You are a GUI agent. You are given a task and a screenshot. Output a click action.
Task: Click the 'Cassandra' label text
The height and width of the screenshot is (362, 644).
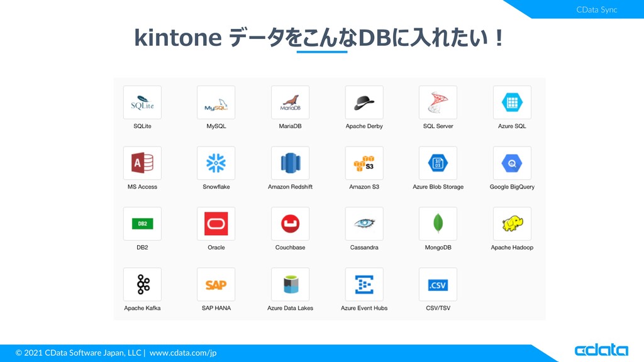[364, 248]
